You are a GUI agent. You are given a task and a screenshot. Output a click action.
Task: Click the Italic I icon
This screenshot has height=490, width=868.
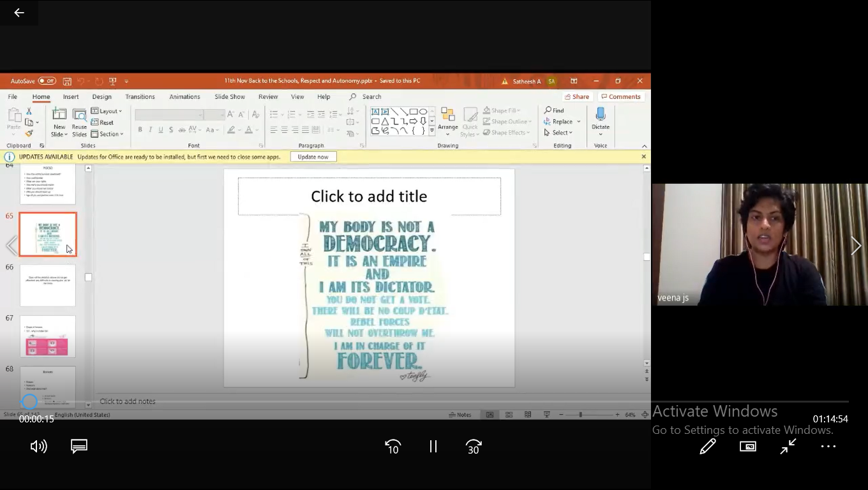[x=150, y=130]
